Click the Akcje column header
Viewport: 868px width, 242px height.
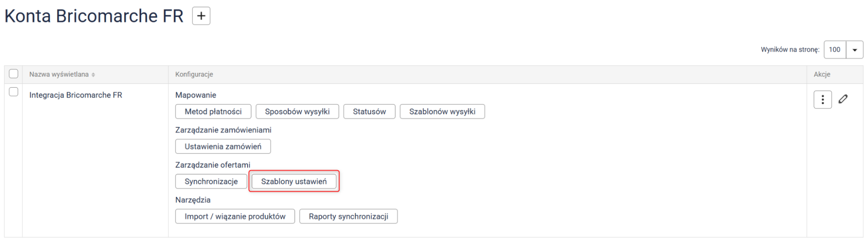point(822,75)
